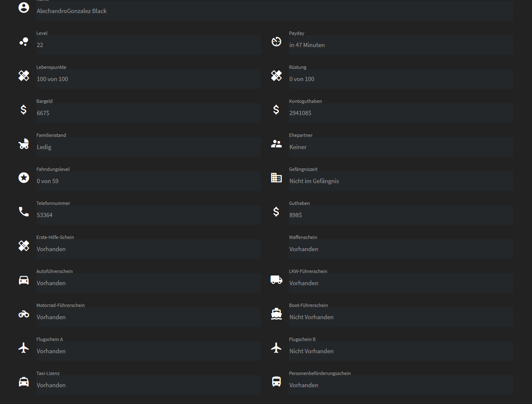Click the Waffenschein field showing Vorhanden

(x=401, y=249)
